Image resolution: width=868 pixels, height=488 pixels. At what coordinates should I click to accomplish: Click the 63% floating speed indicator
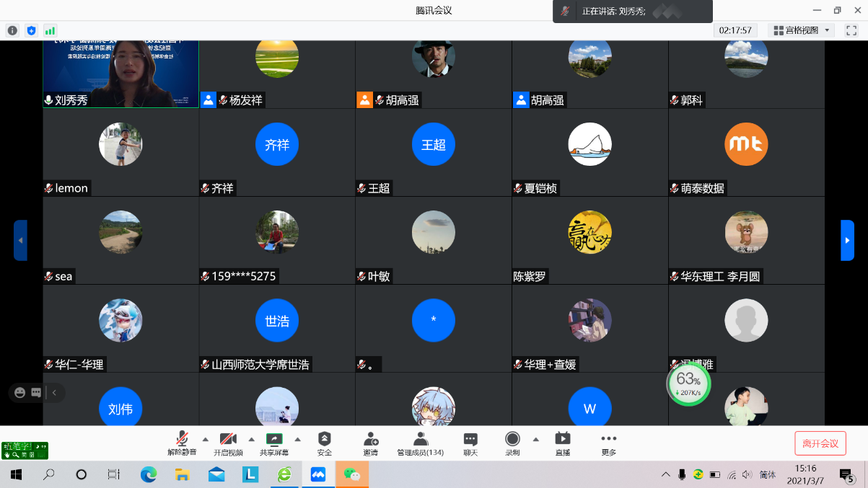point(688,384)
